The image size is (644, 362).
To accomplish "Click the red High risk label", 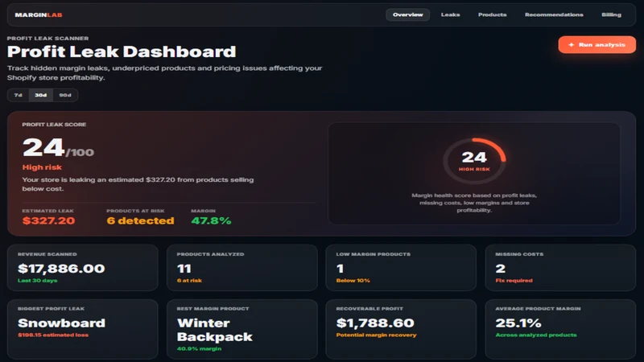I will [x=42, y=167].
